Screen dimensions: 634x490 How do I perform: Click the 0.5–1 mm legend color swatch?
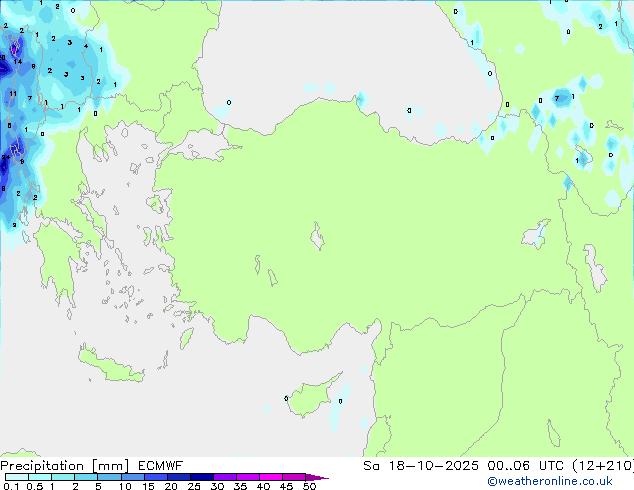(x=40, y=477)
